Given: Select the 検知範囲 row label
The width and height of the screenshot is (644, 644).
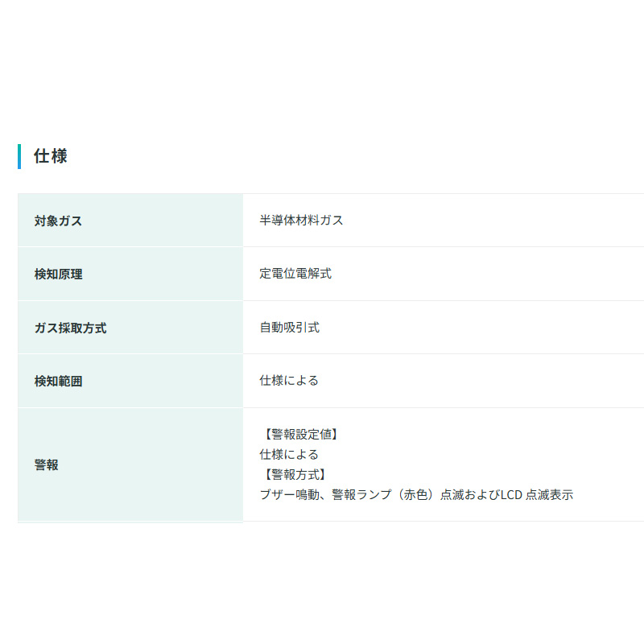Looking at the screenshot, I should click(x=58, y=382).
